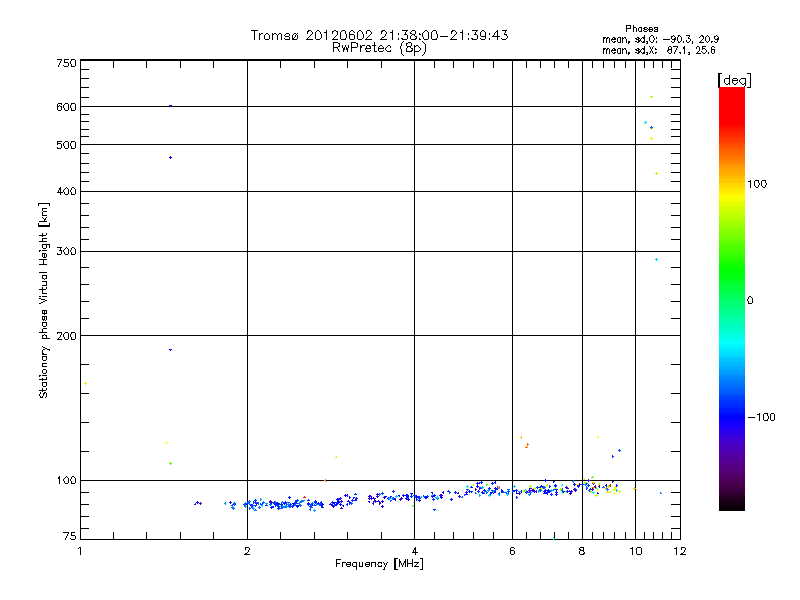The height and width of the screenshot is (600, 800).
Task: Click the title "Tromsø 20120602 21:38:00-21:39:43"
Action: point(379,35)
